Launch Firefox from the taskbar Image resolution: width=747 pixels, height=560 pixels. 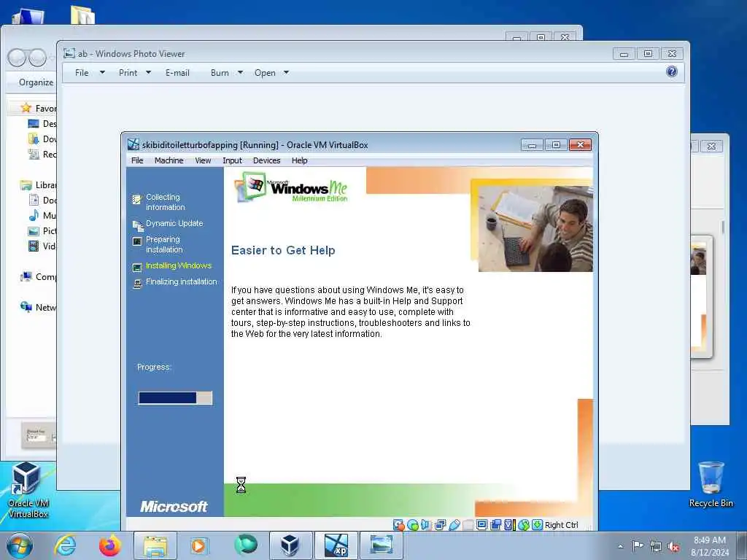pyautogui.click(x=110, y=545)
